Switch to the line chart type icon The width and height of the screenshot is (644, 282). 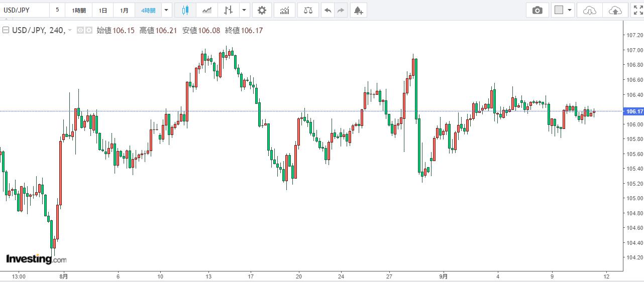[207, 10]
